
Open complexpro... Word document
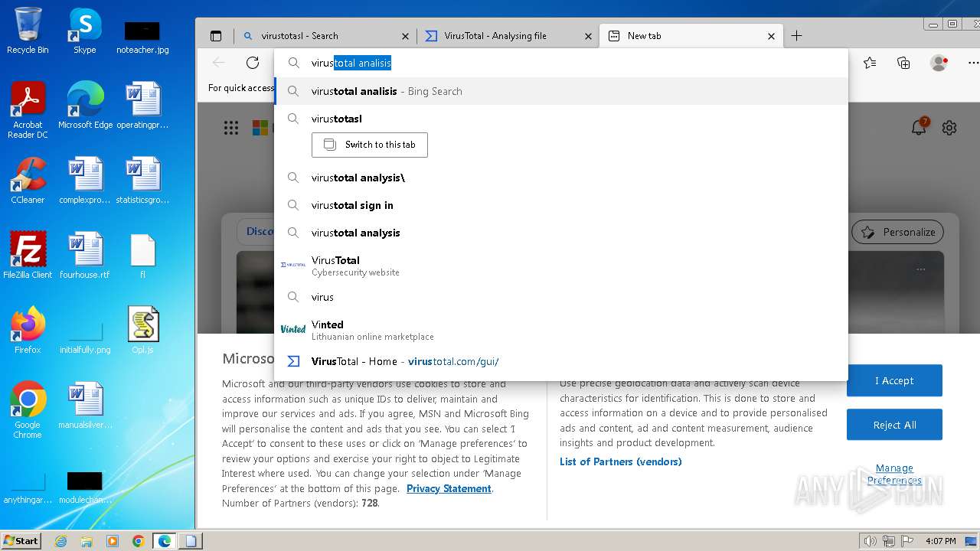tap(85, 181)
